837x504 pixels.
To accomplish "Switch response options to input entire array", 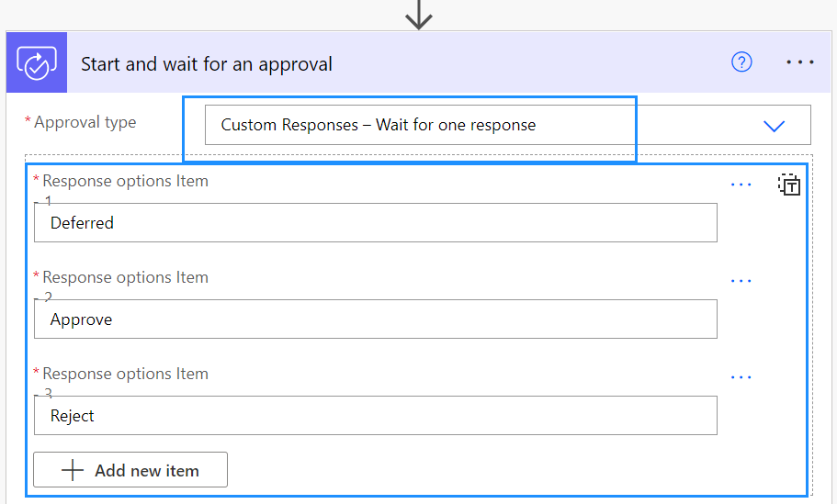I will point(789,185).
